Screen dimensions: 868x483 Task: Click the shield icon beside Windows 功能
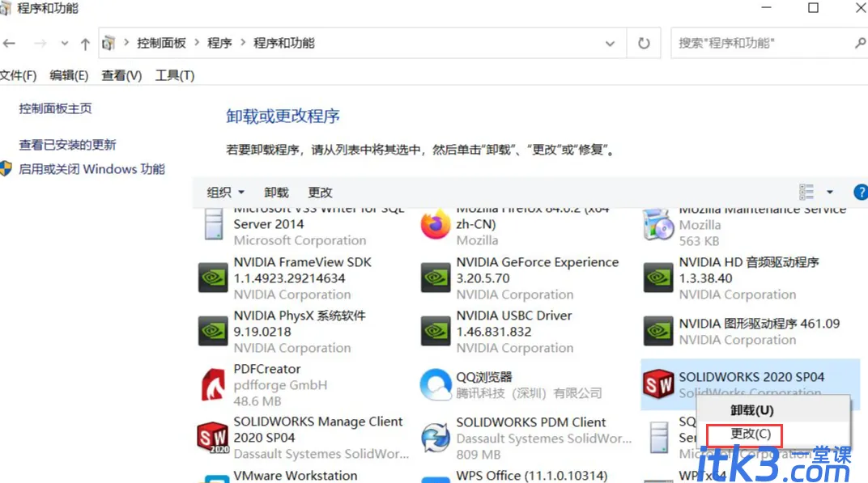tap(6, 169)
